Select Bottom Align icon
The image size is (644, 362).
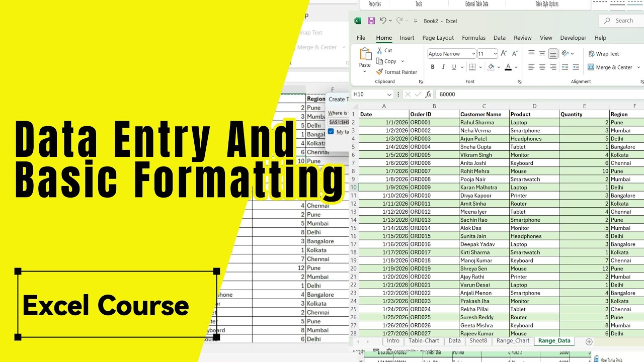(553, 53)
